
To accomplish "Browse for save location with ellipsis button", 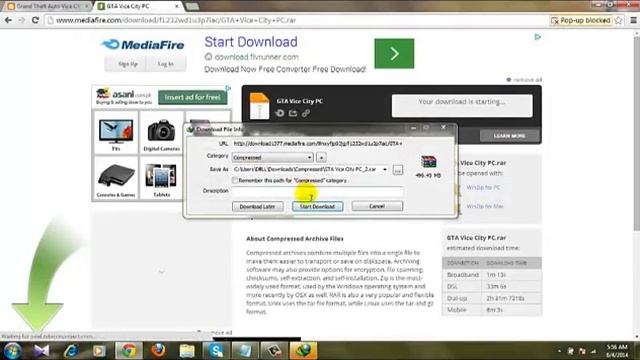I will point(398,169).
